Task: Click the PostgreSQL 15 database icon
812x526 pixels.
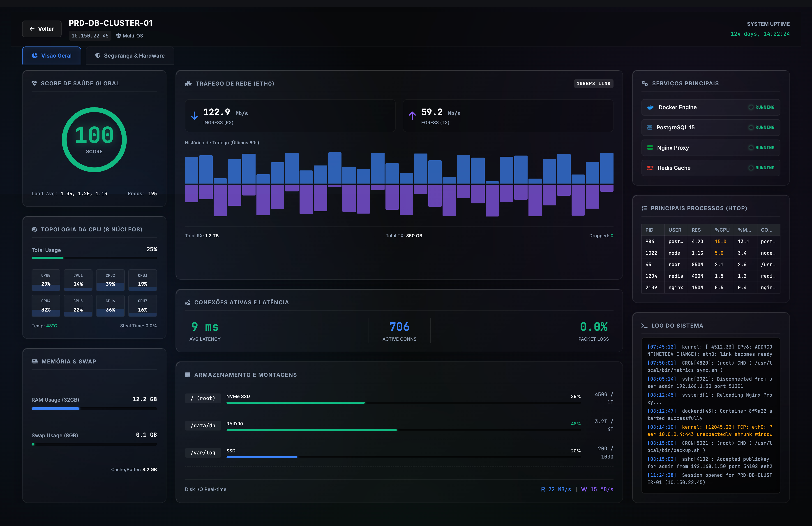Action: click(650, 127)
